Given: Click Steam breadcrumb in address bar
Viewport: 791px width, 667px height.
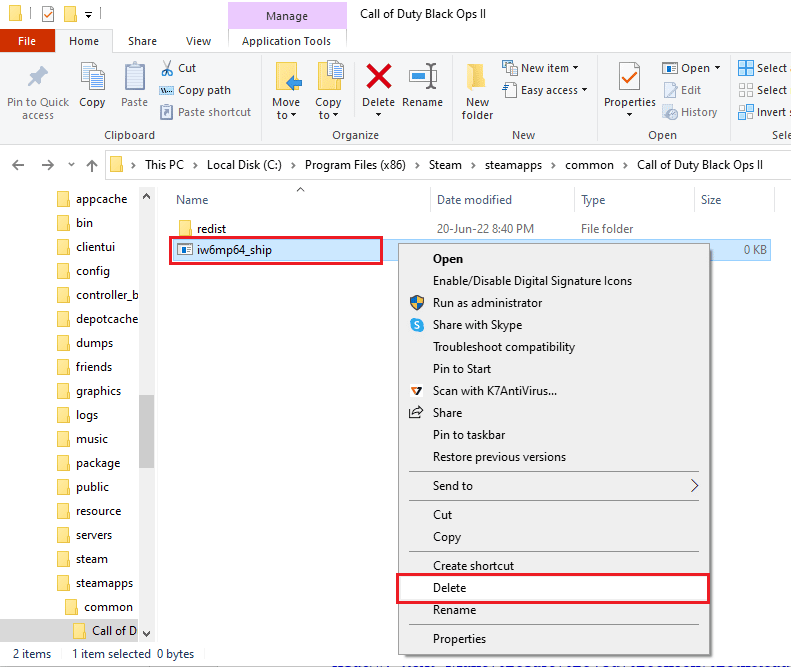Looking at the screenshot, I should 445,165.
